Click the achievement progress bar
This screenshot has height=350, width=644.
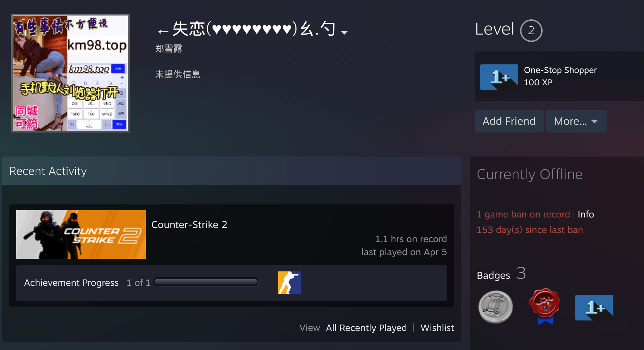pyautogui.click(x=206, y=282)
